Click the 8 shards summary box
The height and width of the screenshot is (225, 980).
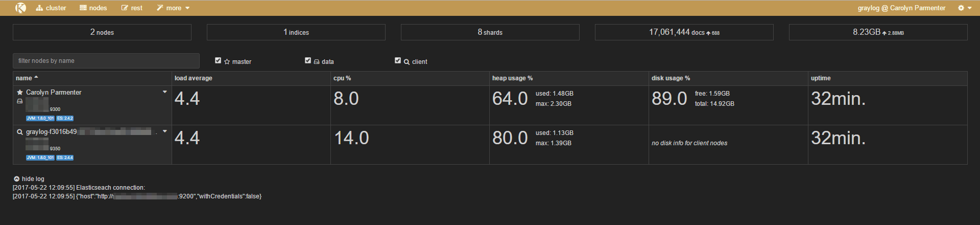pos(490,32)
